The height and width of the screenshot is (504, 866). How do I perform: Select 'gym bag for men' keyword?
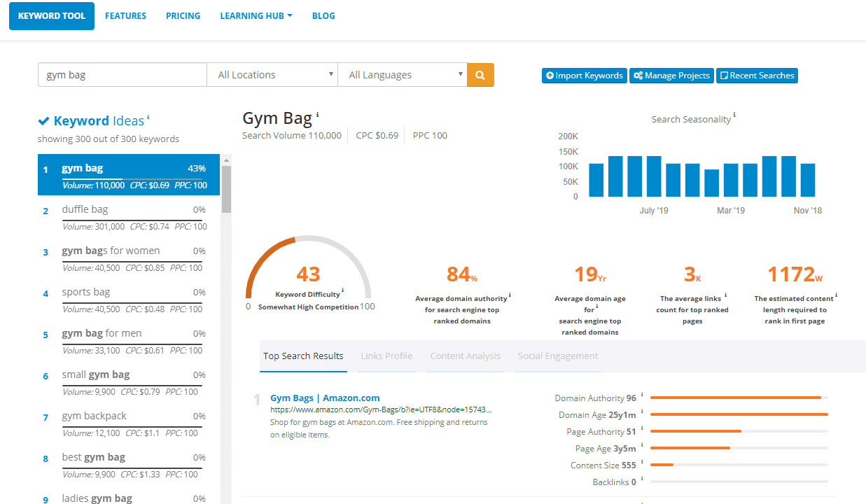[x=129, y=340]
